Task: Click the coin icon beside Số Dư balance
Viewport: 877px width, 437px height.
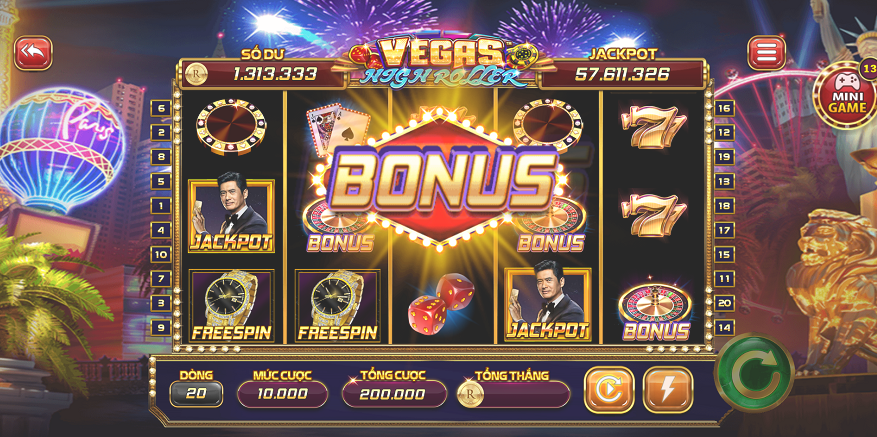Action: click(x=196, y=74)
